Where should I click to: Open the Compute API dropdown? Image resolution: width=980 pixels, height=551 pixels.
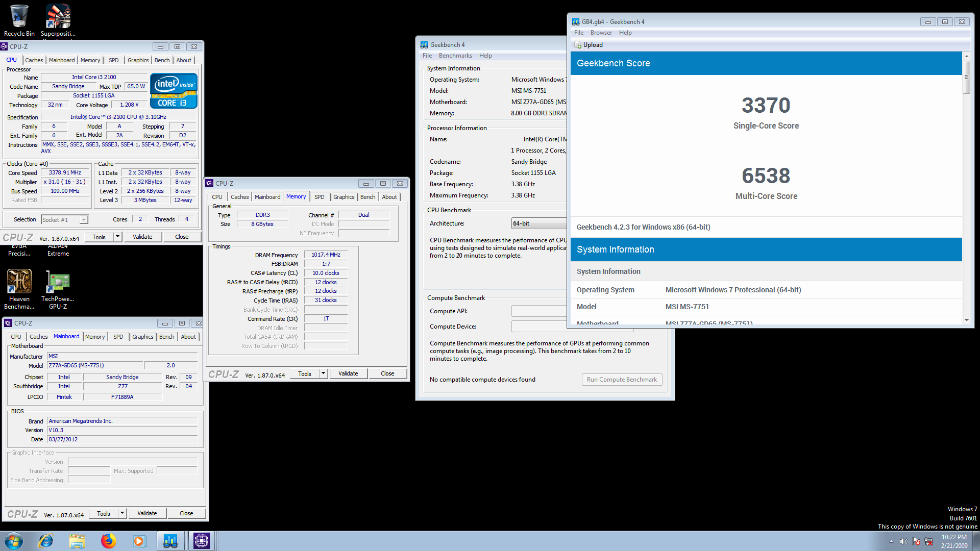click(x=539, y=311)
